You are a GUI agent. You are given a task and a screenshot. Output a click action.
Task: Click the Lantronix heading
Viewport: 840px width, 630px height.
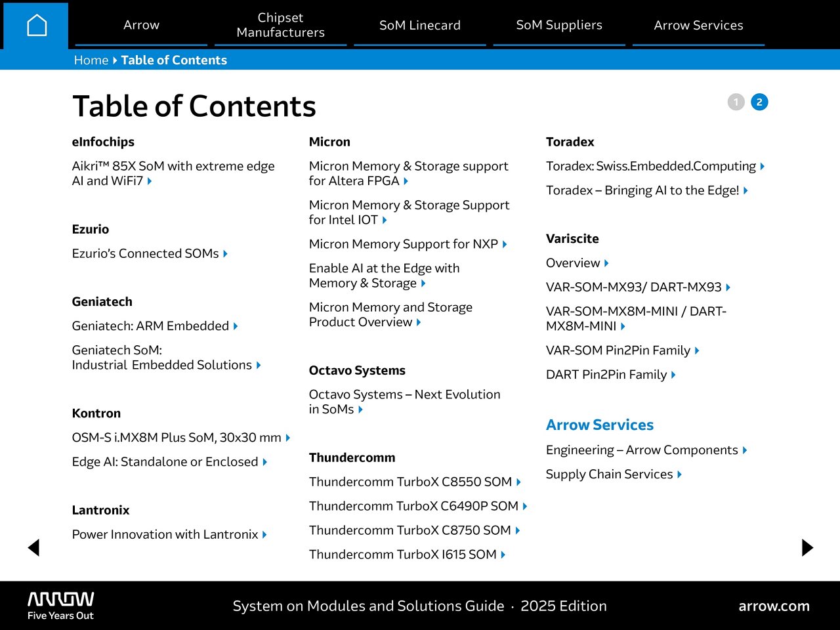pyautogui.click(x=100, y=510)
